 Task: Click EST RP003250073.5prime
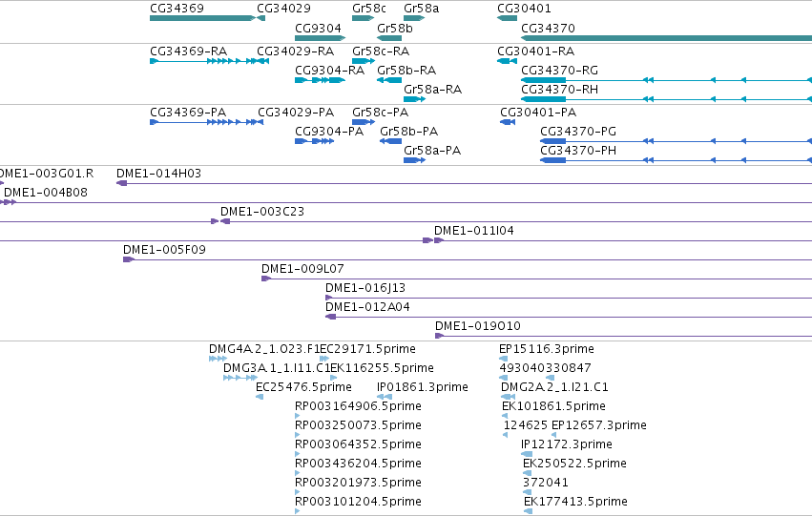click(298, 435)
